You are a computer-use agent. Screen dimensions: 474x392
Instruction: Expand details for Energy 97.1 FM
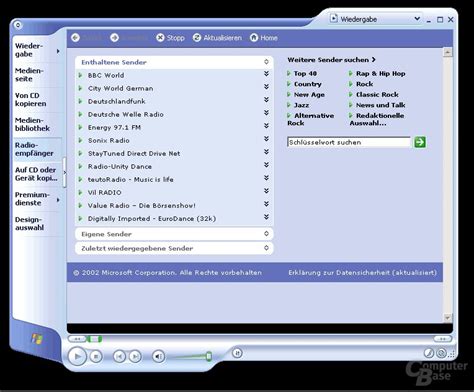click(x=266, y=126)
